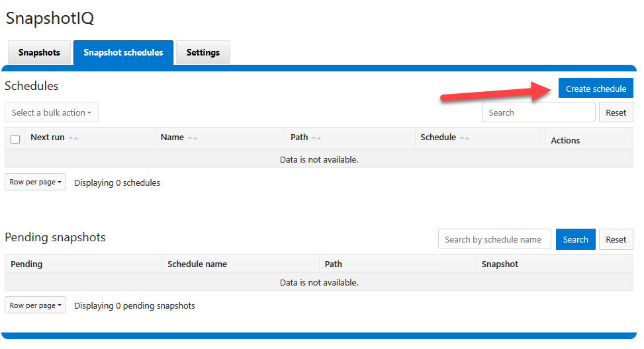Open the Snapshots tab
Screen dimensions: 644x349
coord(39,53)
